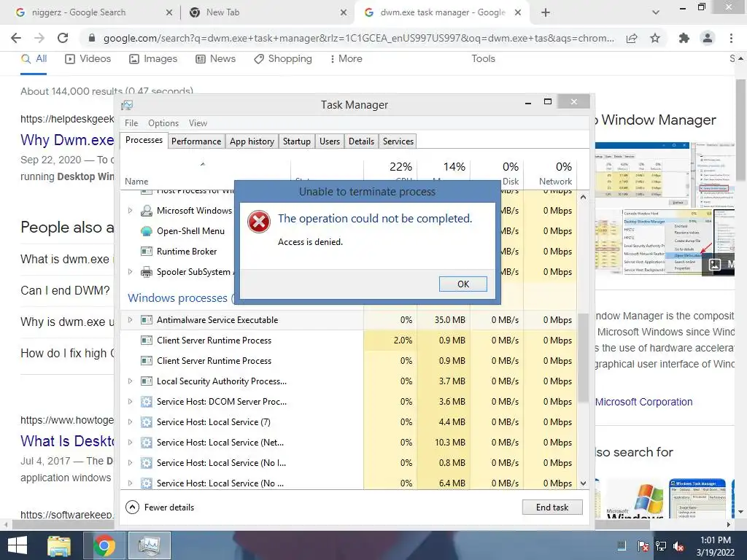747x560 pixels.
Task: Click the Service Host: Local Service (7) gear icon
Action: click(x=147, y=422)
